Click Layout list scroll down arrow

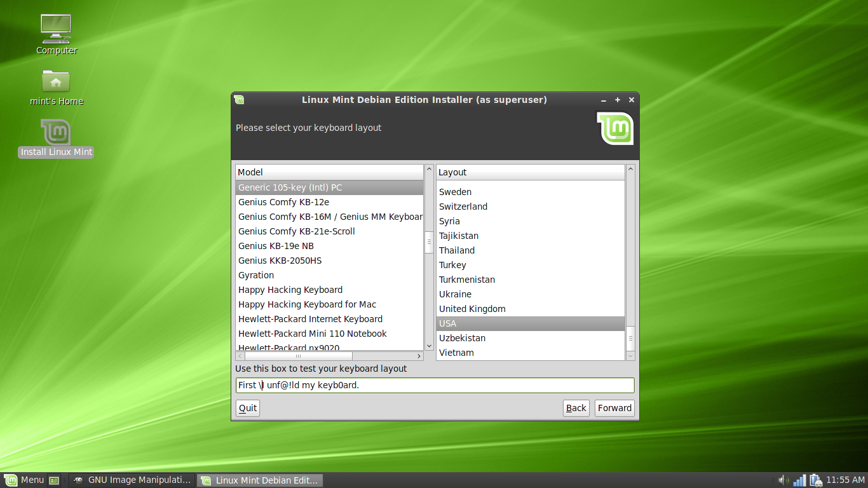pyautogui.click(x=630, y=356)
